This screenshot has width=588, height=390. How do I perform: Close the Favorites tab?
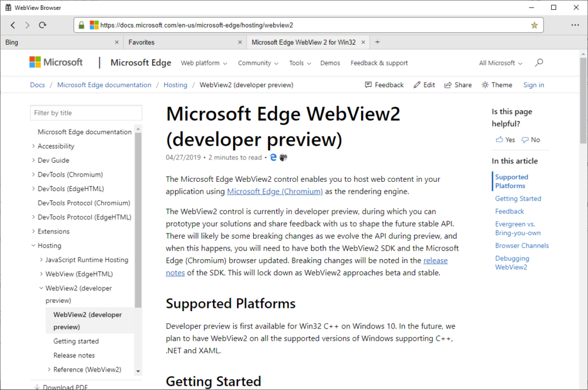[240, 42]
